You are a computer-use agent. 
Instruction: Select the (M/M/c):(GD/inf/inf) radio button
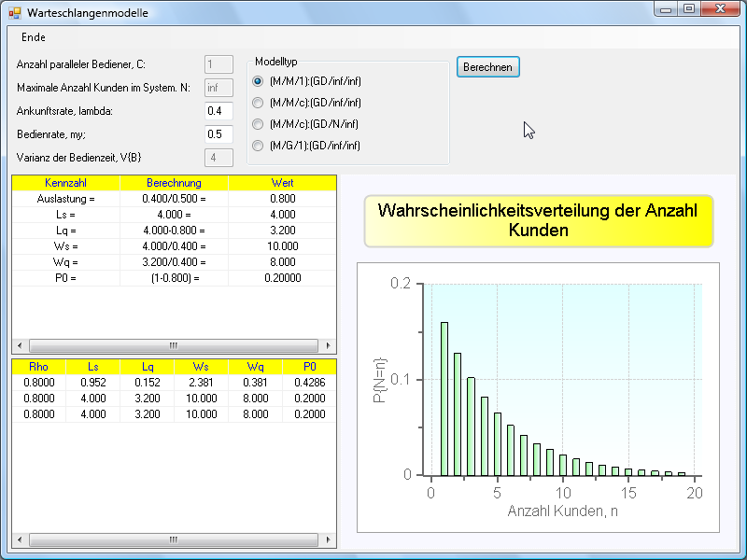click(x=258, y=103)
